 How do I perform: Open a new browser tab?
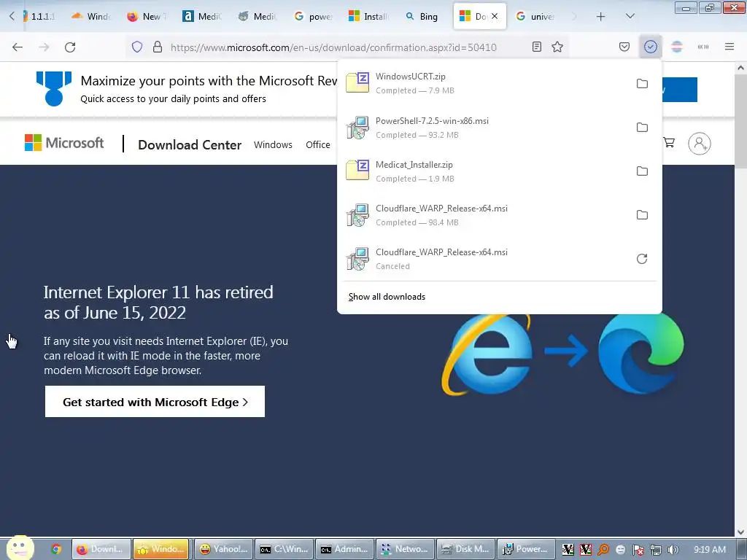[601, 17]
